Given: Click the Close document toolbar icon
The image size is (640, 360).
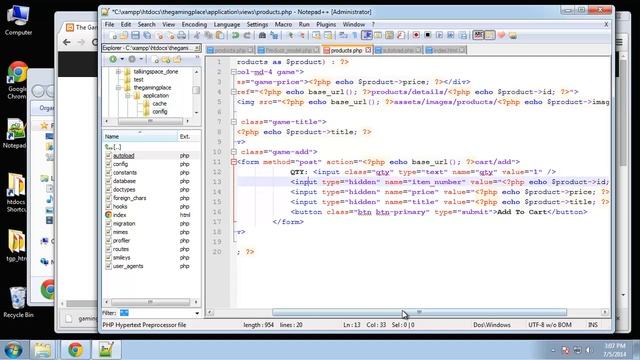Looking at the screenshot, I should pos(159,36).
